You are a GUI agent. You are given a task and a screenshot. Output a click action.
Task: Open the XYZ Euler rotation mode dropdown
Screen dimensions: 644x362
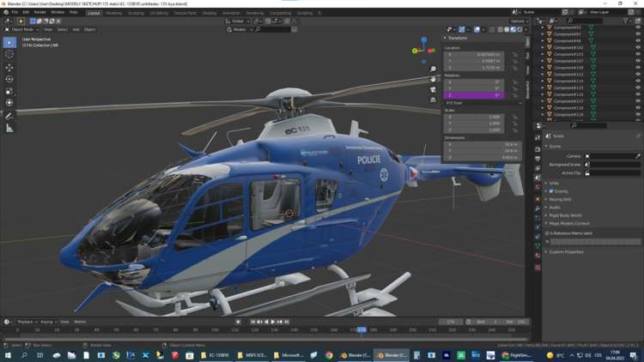(x=483, y=103)
